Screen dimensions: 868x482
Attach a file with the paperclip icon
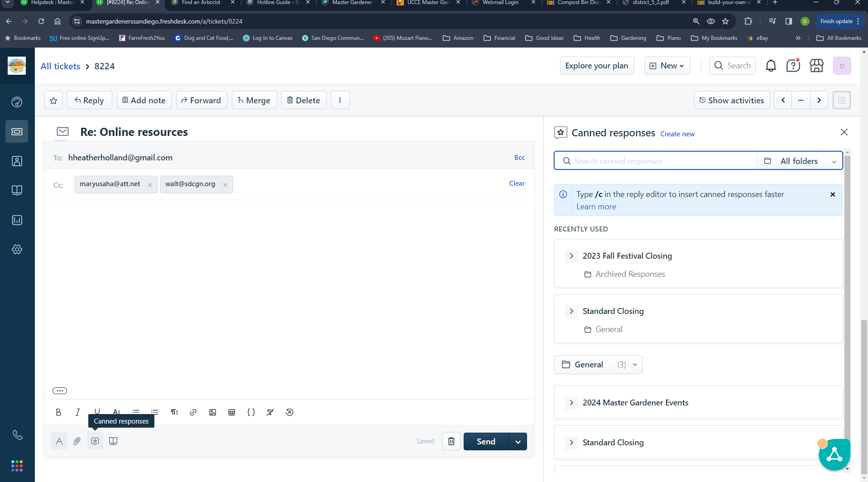point(77,441)
